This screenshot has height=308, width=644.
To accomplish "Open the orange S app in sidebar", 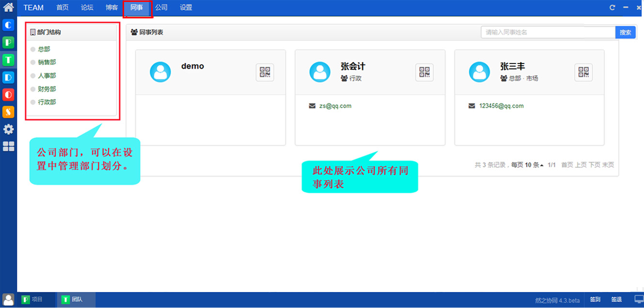I will [8, 112].
